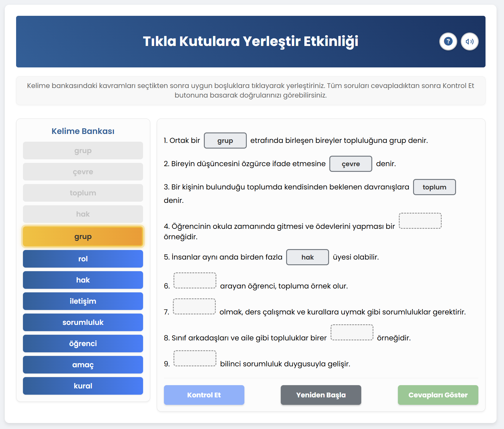This screenshot has width=504, height=429.
Task: Click the empty blank in sentence 4
Action: [x=420, y=221]
